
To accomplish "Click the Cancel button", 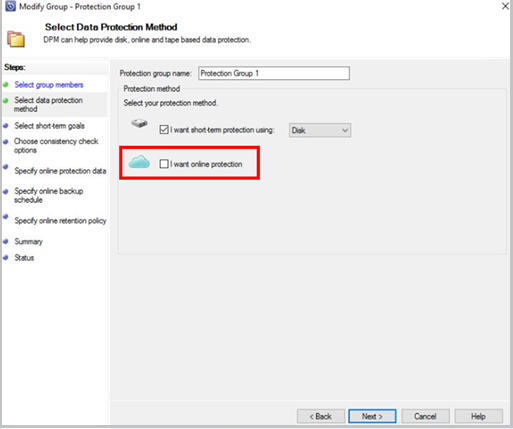I will click(425, 416).
